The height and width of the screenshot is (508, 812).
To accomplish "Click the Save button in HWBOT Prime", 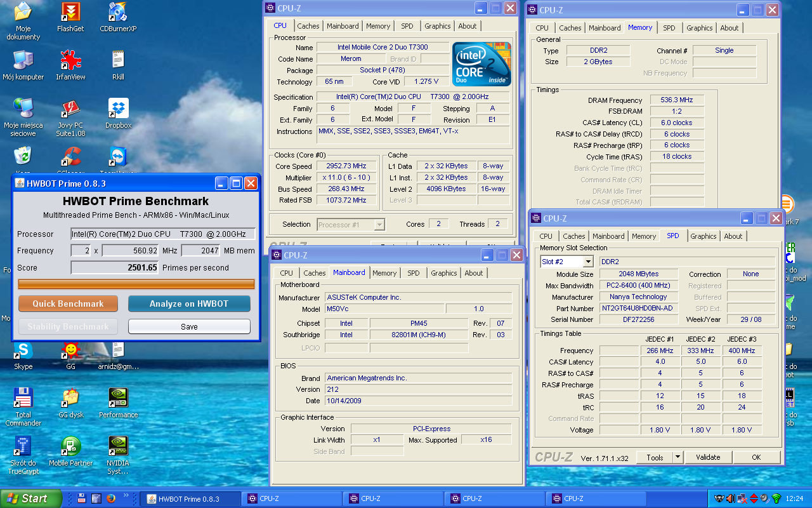I will pos(189,326).
